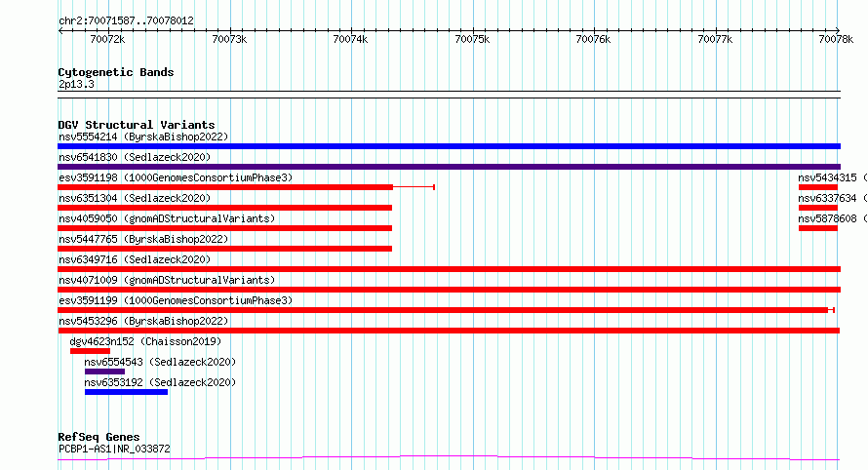Select the red bar under nsv6351304

tap(224, 208)
